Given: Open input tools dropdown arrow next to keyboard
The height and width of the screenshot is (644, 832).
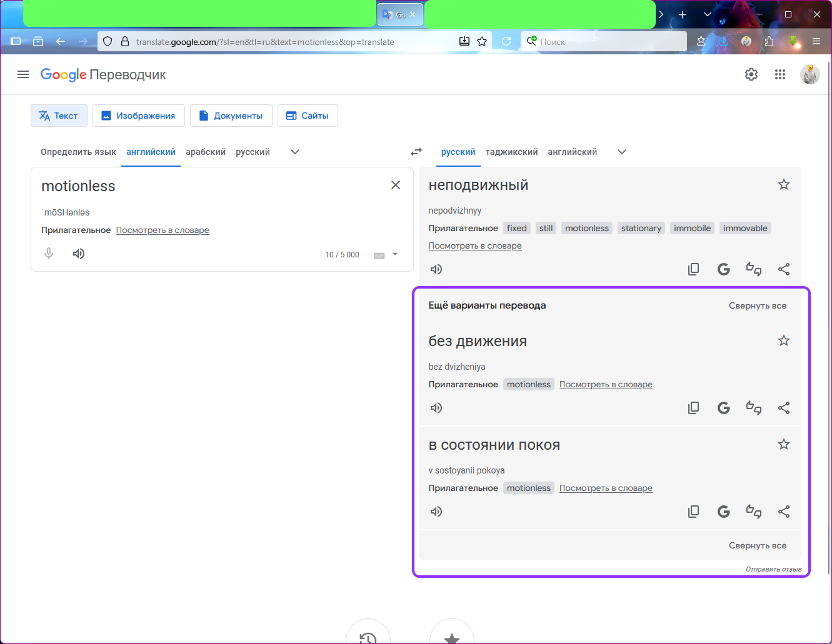Looking at the screenshot, I should pyautogui.click(x=395, y=254).
